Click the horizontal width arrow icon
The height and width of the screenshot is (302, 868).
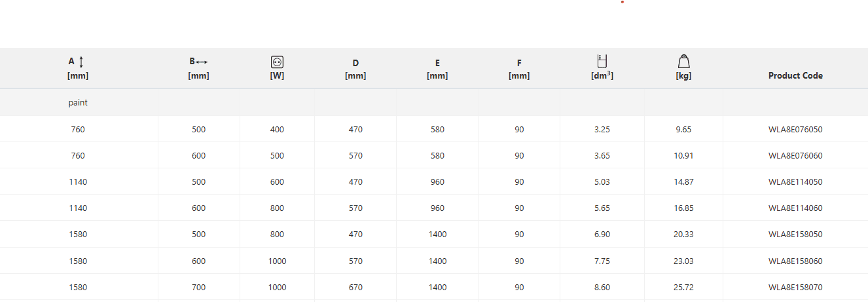pyautogui.click(x=201, y=62)
